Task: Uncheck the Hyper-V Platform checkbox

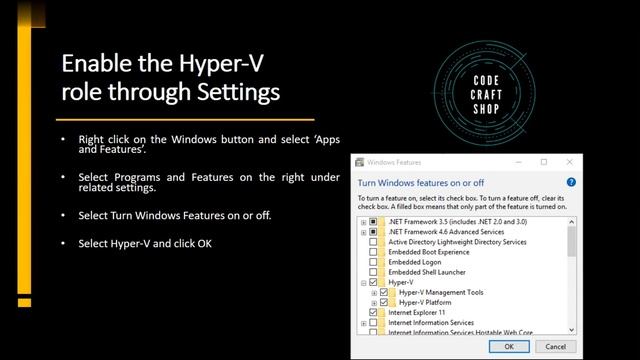Action: click(x=384, y=302)
